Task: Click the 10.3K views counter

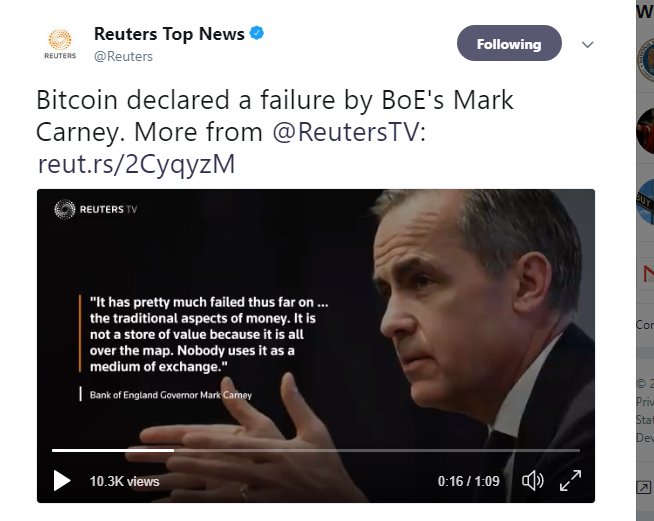Action: point(124,481)
